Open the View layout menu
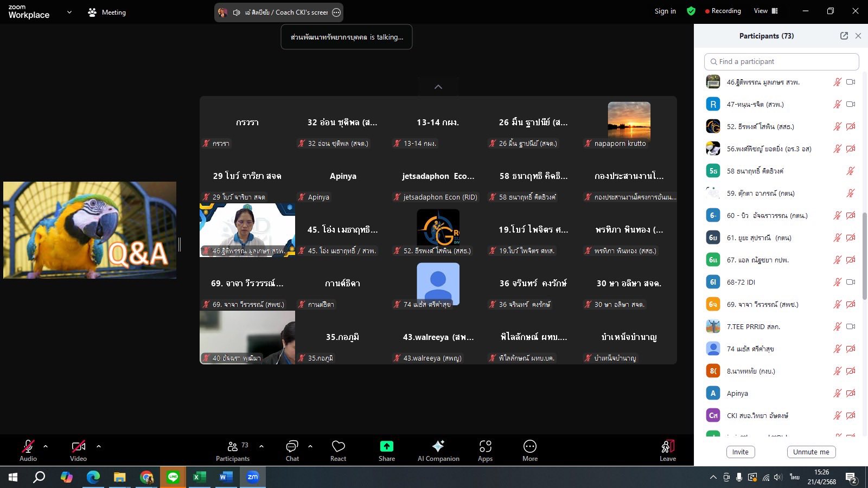868x488 pixels. click(x=765, y=11)
